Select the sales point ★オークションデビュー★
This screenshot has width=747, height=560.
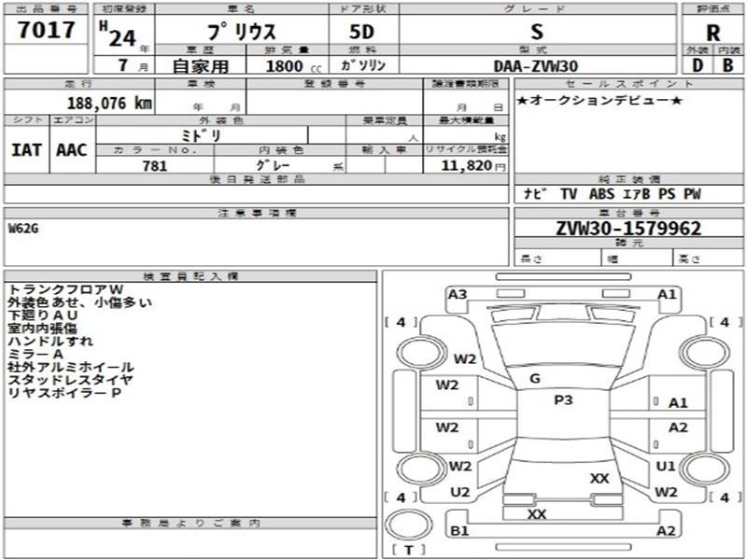[x=600, y=101]
